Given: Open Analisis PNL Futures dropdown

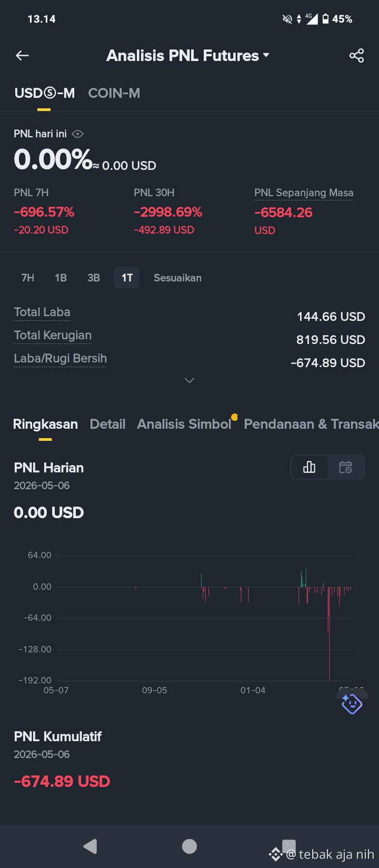Looking at the screenshot, I should point(188,55).
